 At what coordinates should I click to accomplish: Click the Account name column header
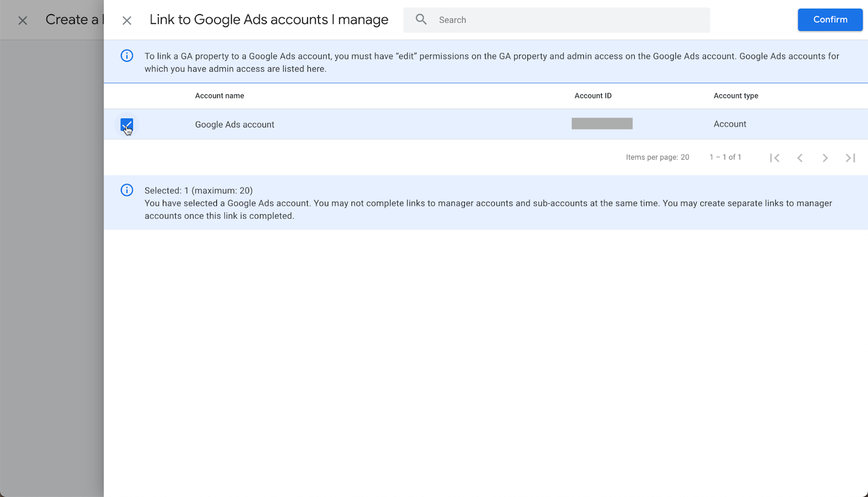(x=220, y=96)
